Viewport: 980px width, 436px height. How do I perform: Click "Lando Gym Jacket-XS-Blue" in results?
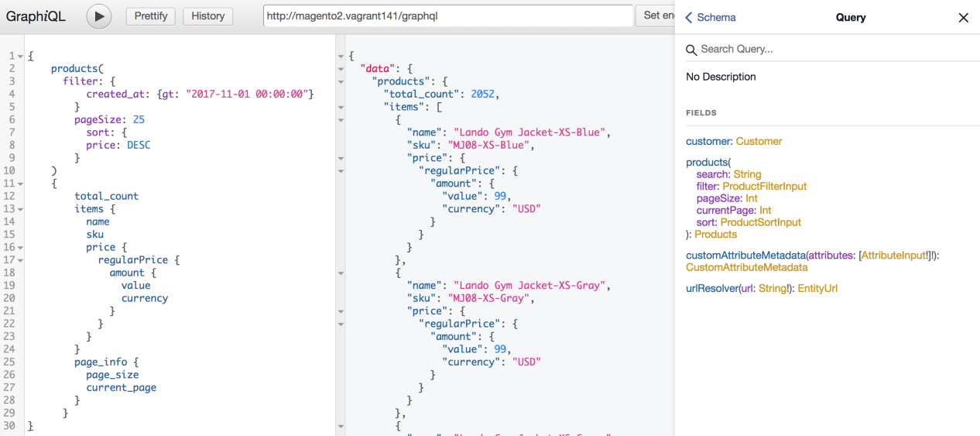click(x=530, y=132)
